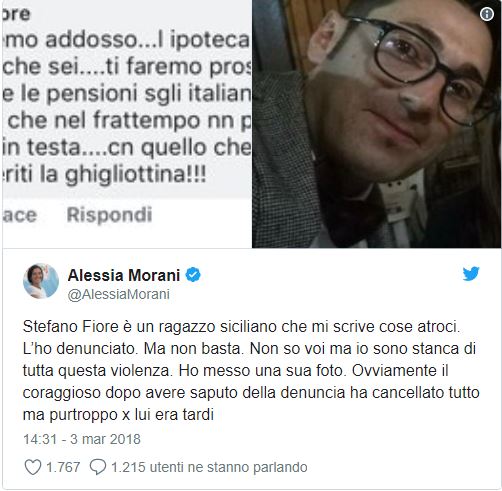Open Alessia Morani's profile avatar
This screenshot has height=491, width=502.
click(x=41, y=281)
